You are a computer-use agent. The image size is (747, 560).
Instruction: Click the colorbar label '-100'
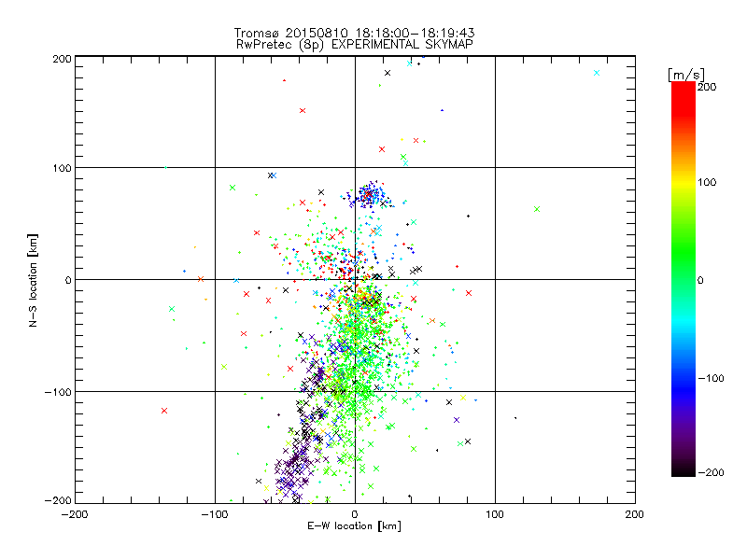point(711,379)
